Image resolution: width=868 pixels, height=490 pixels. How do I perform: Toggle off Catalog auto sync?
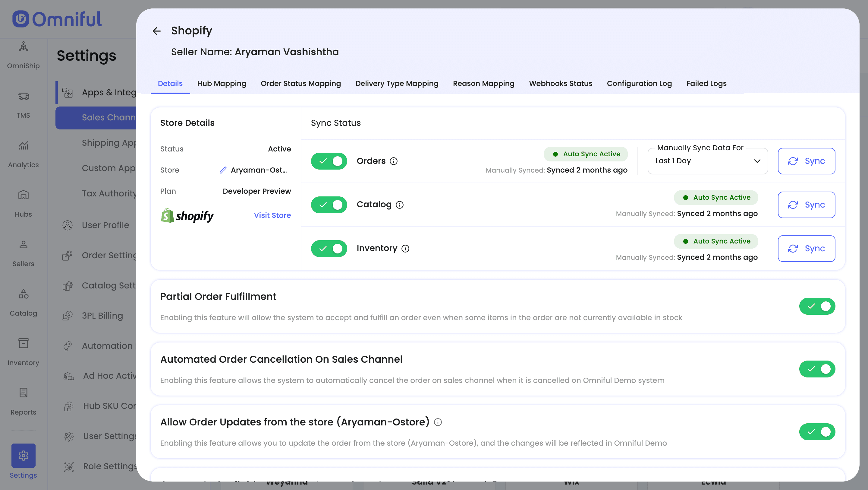[x=329, y=205]
